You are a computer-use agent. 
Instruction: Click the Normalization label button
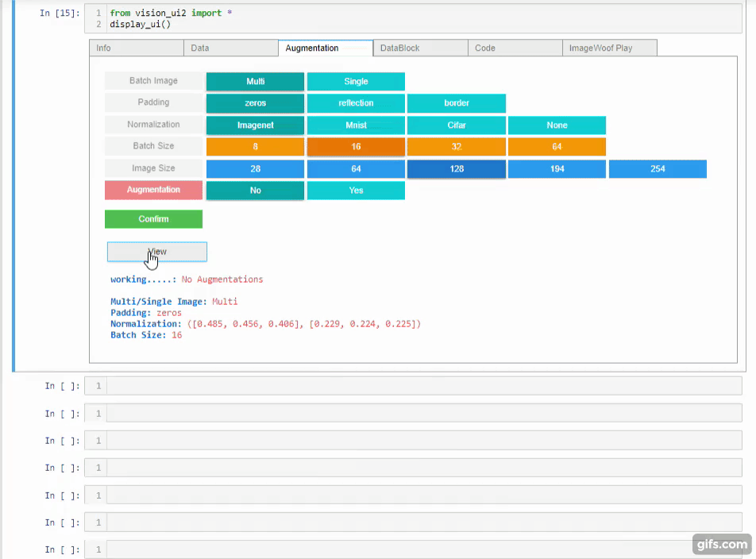[154, 125]
